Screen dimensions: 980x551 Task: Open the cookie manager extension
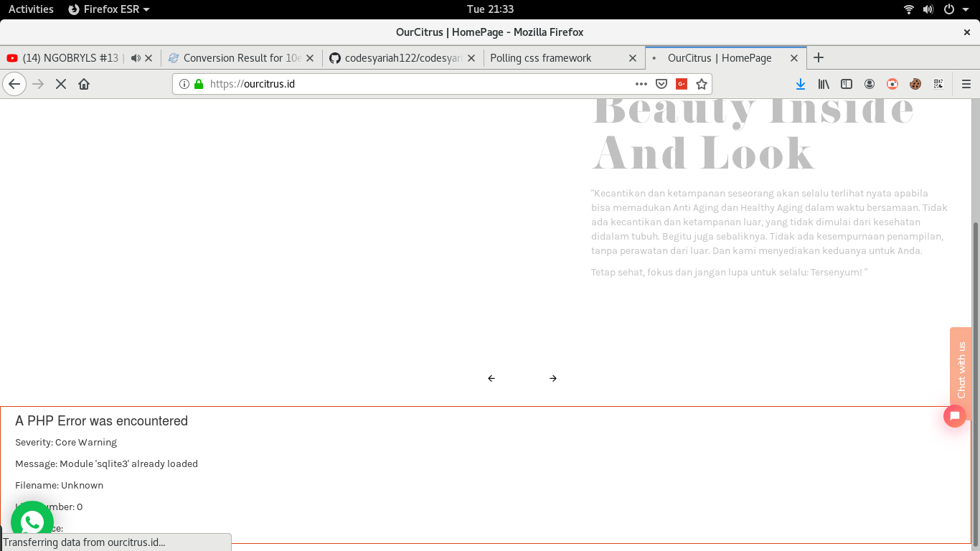click(x=915, y=84)
